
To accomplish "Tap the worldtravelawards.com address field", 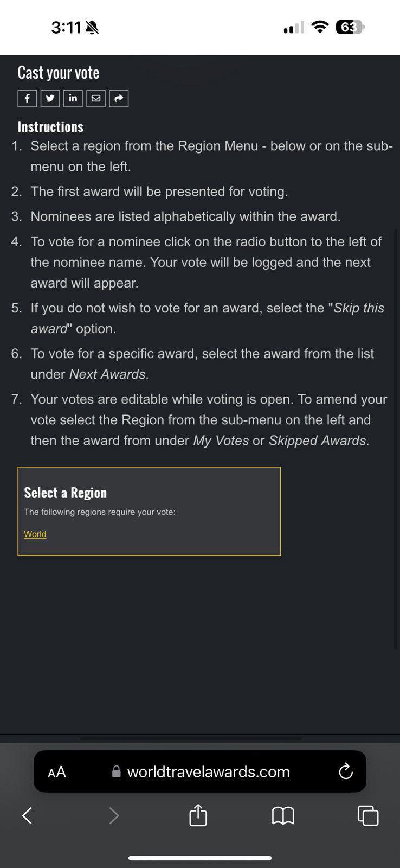I will 209,771.
